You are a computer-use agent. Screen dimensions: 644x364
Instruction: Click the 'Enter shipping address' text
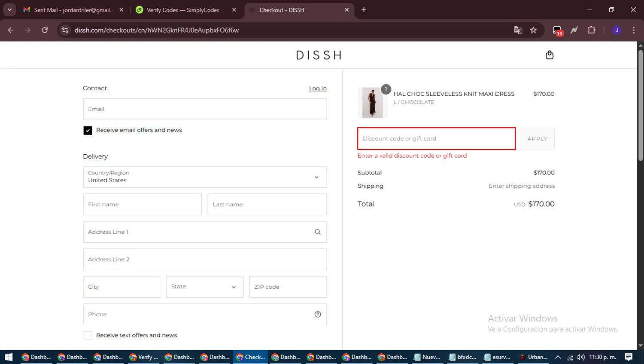click(522, 186)
